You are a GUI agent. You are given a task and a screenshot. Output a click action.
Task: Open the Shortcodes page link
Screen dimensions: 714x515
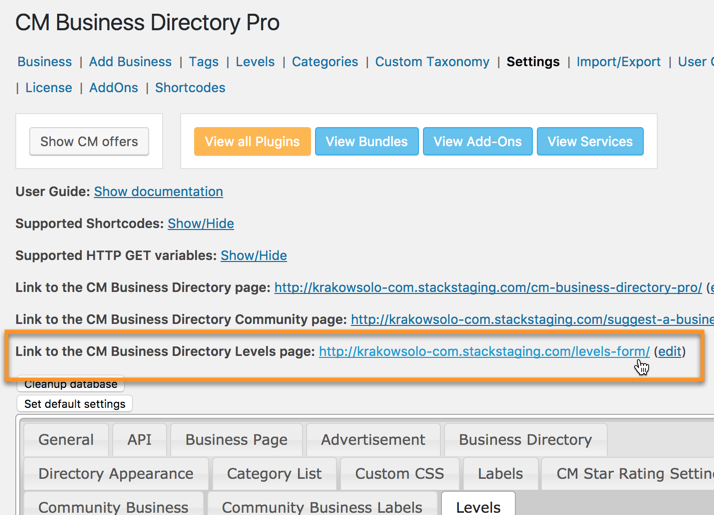click(190, 87)
